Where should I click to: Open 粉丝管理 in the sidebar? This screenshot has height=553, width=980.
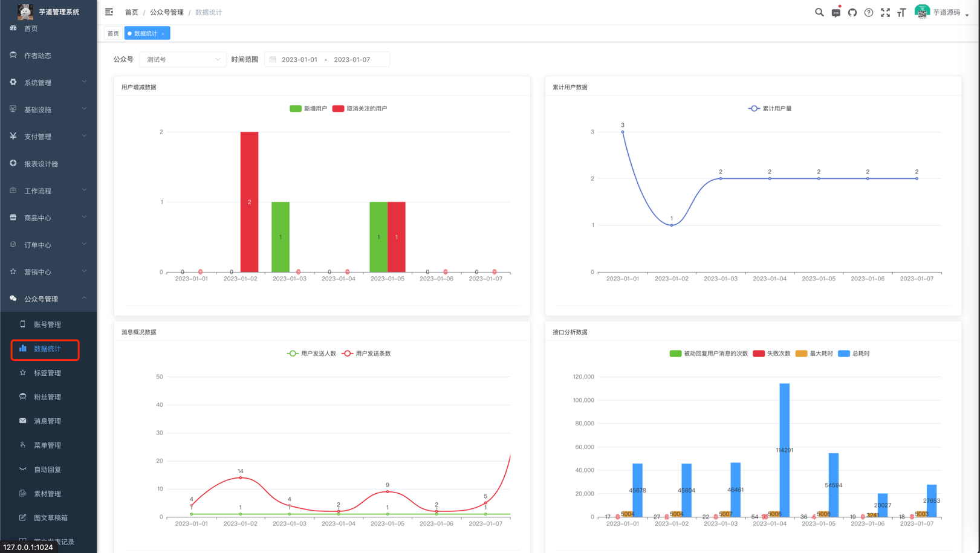(x=47, y=397)
